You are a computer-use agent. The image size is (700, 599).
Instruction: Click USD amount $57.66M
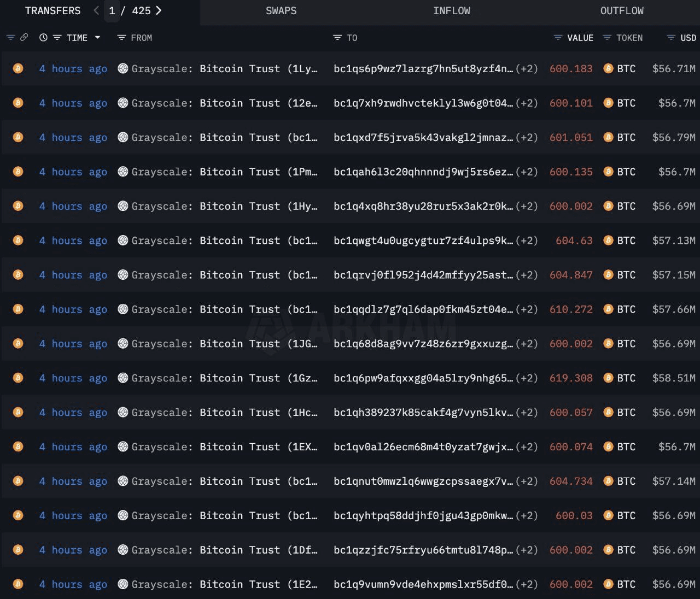(674, 310)
